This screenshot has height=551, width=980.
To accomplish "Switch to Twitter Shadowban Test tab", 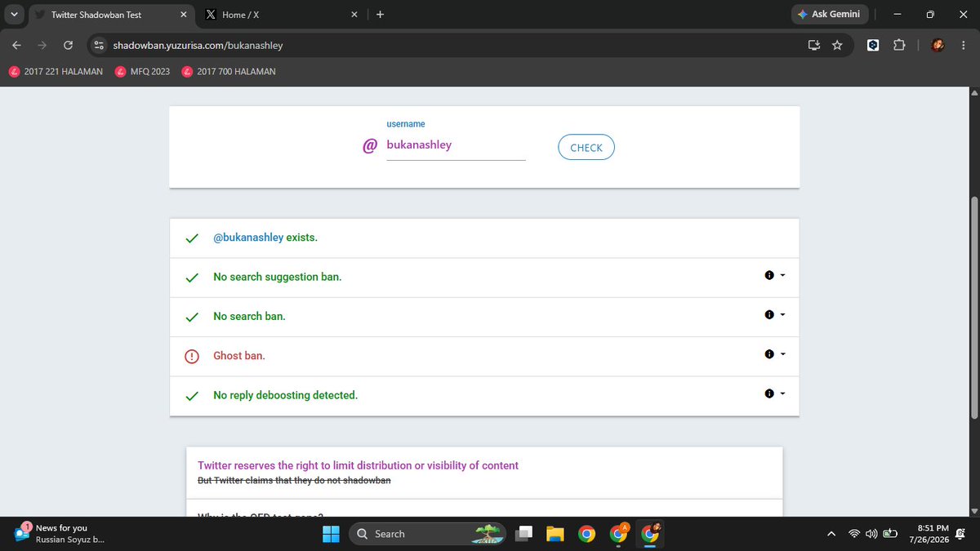I will [109, 15].
